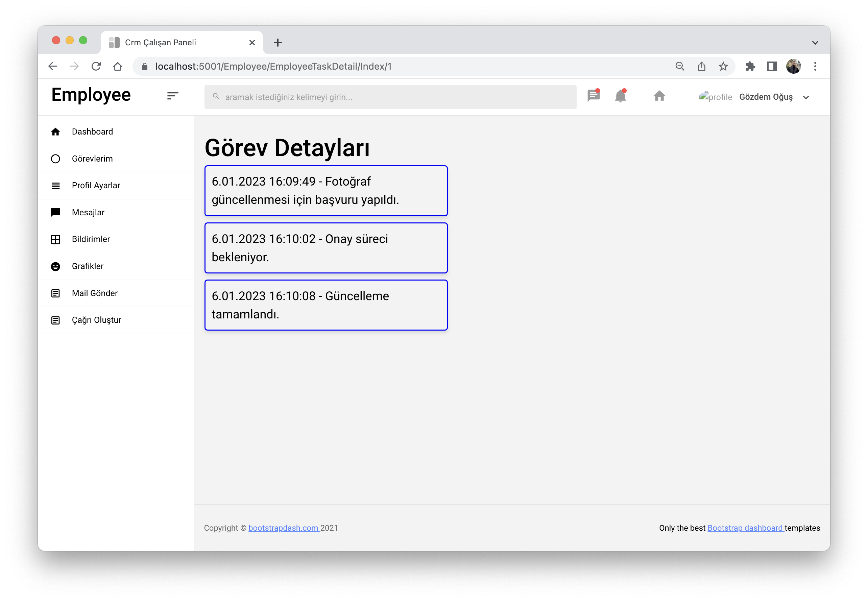Open the extensions puzzle icon
868x601 pixels.
(750, 66)
